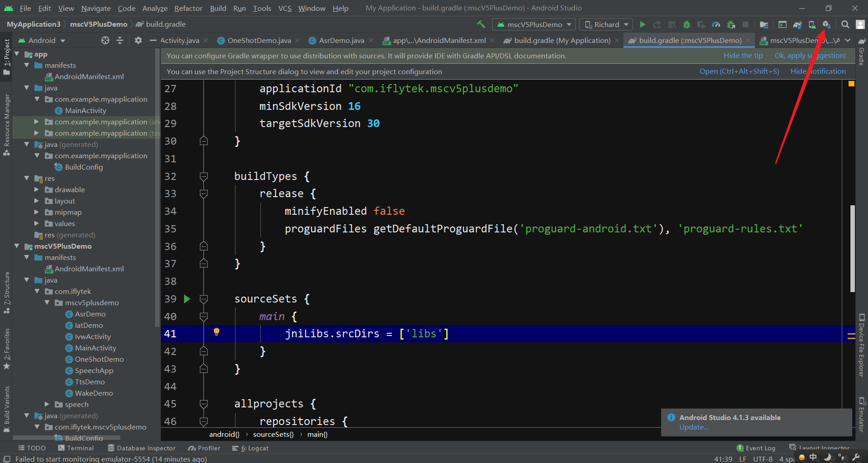Image resolution: width=868 pixels, height=463 pixels.
Task: Click Sync Project with Gradle Files icon
Action: point(797,24)
